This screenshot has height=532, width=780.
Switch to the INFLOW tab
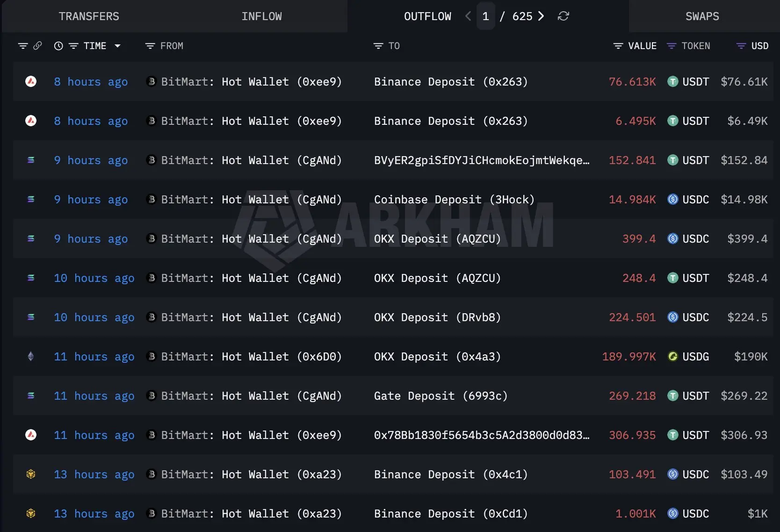click(261, 16)
